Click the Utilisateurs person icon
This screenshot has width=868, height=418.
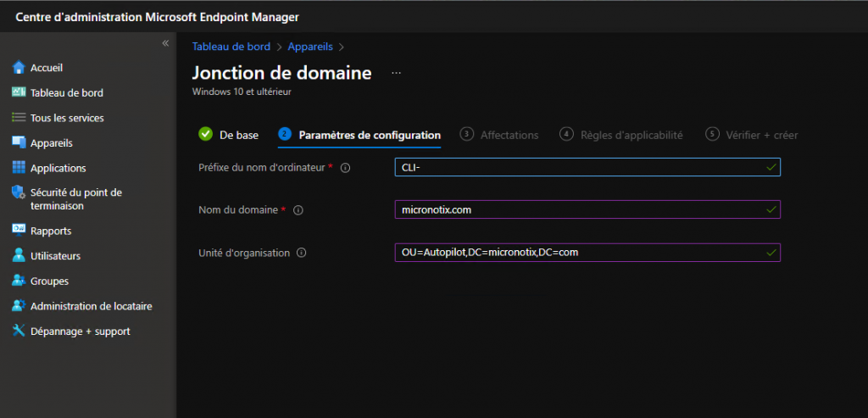point(19,255)
